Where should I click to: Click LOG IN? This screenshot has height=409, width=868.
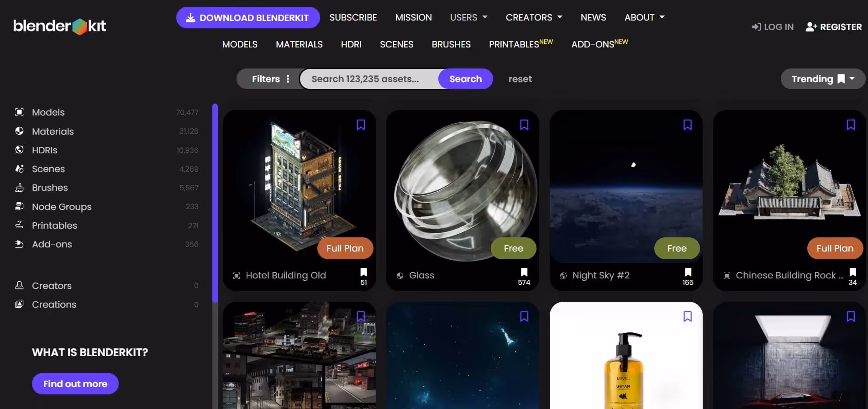(x=773, y=27)
